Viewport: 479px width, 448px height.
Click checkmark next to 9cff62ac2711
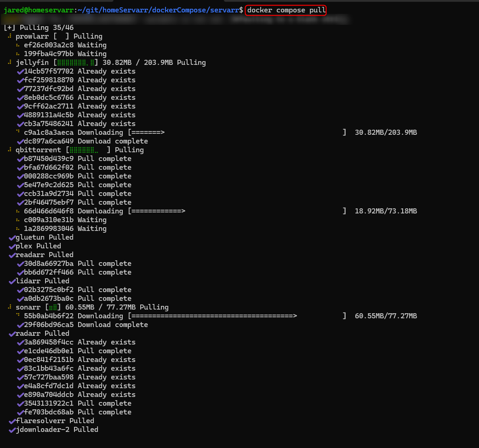click(x=21, y=107)
